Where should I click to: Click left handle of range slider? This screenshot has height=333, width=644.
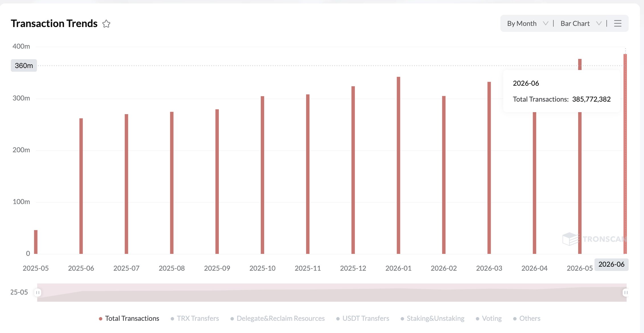point(38,293)
